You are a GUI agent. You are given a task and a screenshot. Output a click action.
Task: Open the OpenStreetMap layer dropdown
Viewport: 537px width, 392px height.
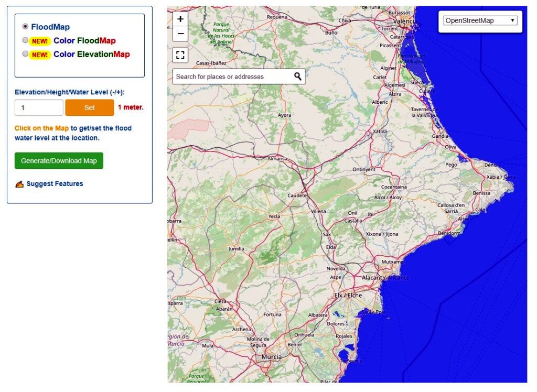pyautogui.click(x=480, y=21)
